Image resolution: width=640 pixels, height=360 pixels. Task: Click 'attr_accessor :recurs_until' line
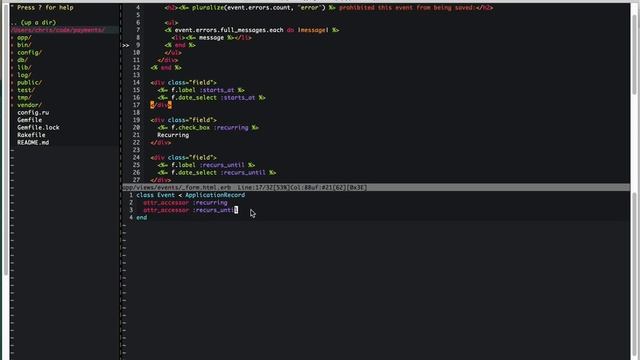point(190,210)
